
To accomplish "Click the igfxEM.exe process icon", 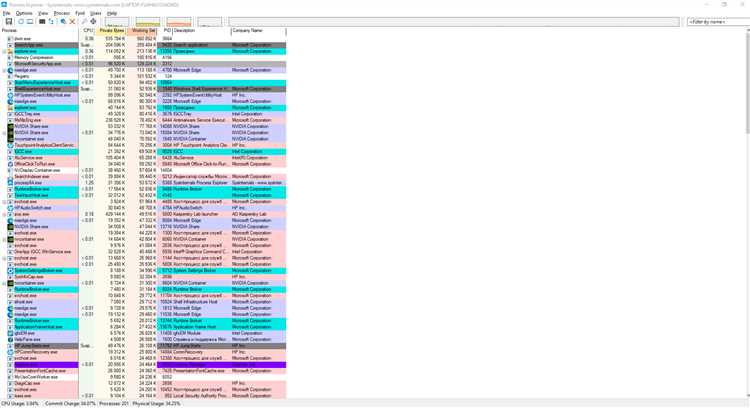I will point(10,333).
